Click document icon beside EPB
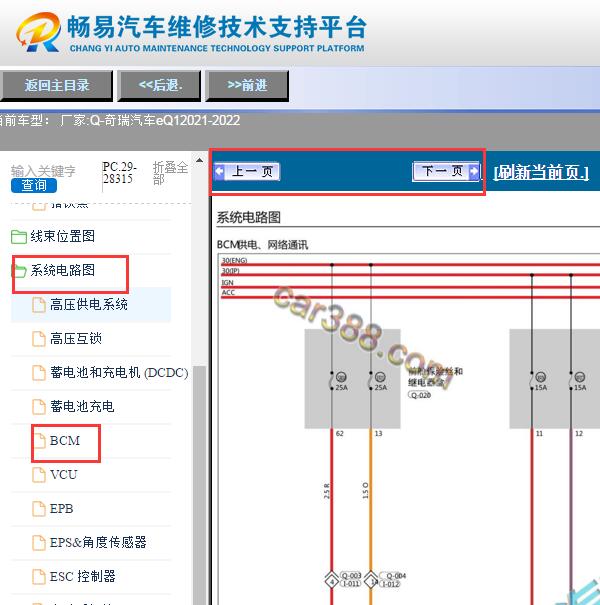The image size is (600, 605). (39, 509)
